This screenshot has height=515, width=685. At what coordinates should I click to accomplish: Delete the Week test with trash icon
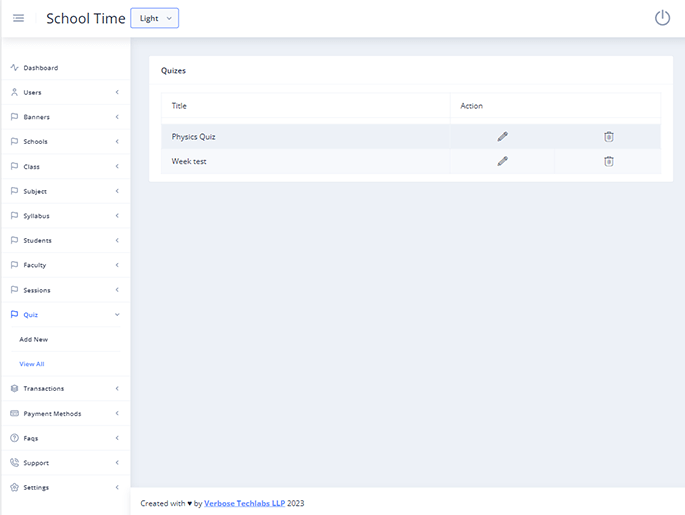[x=609, y=161]
